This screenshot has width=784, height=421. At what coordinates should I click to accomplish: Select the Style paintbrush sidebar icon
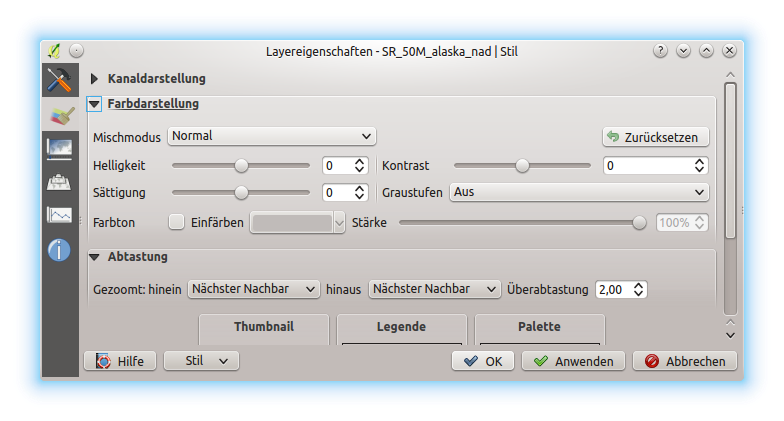tap(60, 115)
